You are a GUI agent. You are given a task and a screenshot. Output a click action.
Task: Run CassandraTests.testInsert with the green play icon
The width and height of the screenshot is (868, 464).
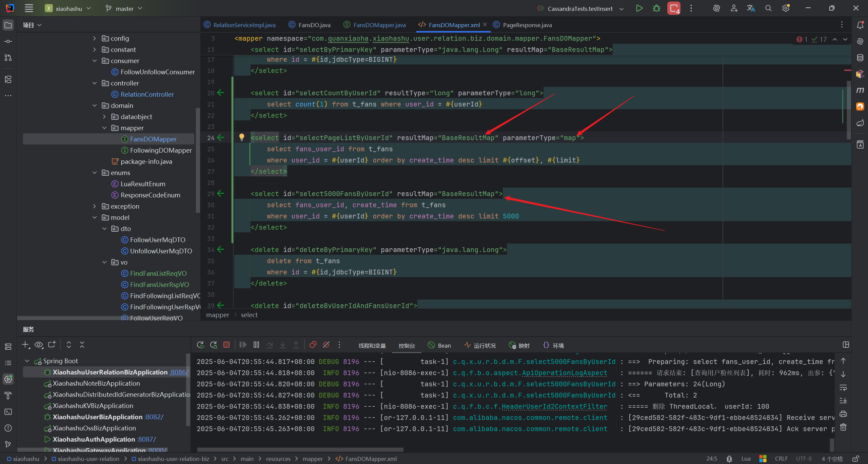pos(639,8)
